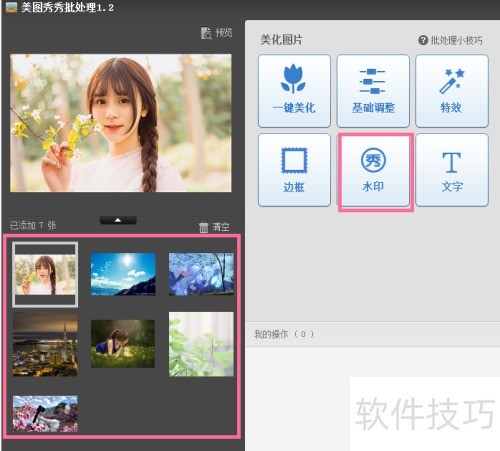Click the large preview image of the girl
500x451 pixels.
pos(121,123)
